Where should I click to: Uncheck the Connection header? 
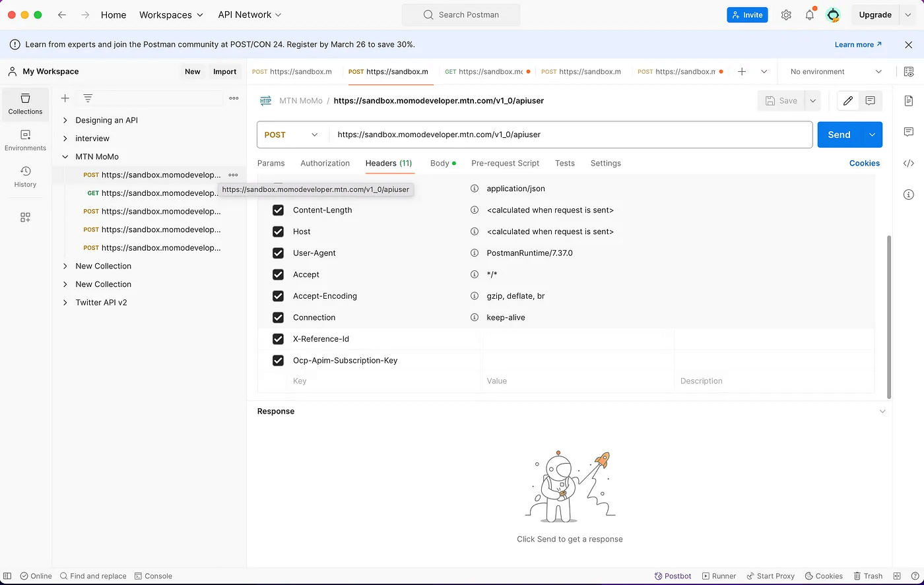coord(278,317)
